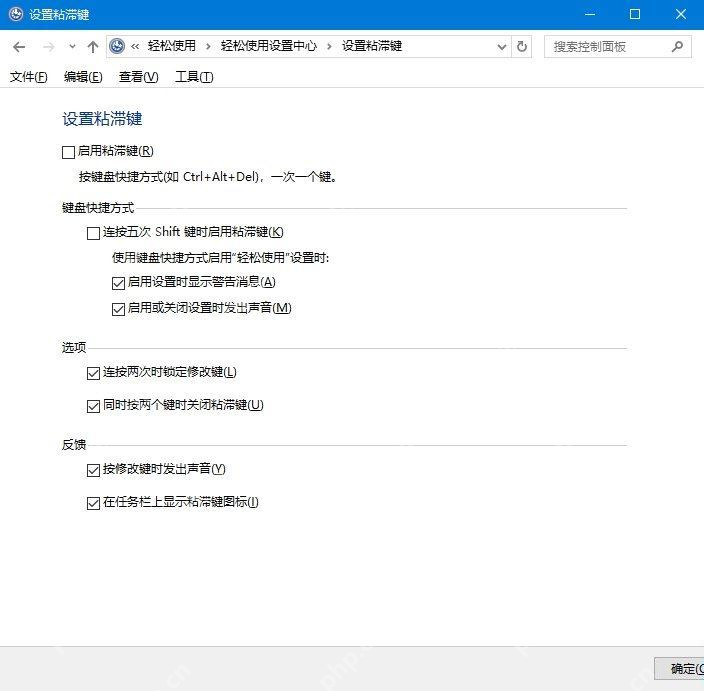Minimize the 设置粘滞键 window
The height and width of the screenshot is (691, 704).
click(590, 14)
